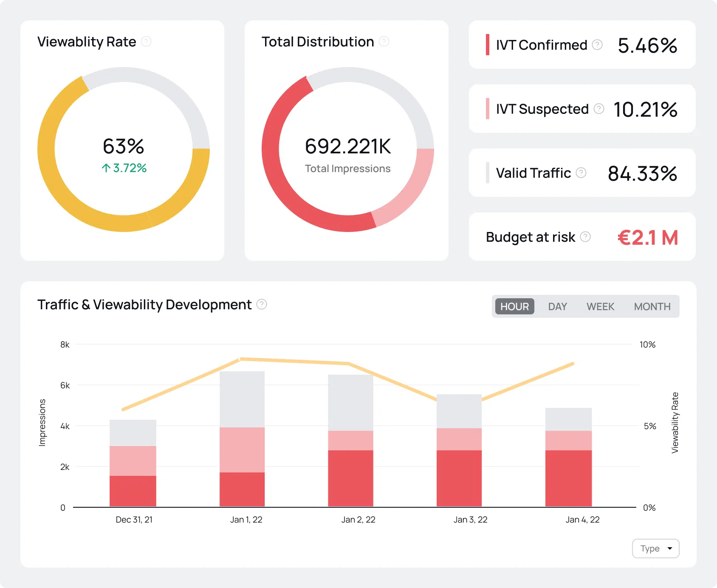Click the Dec 31, 21 stacked bar
Screen dimensions: 717x588
[x=133, y=463]
